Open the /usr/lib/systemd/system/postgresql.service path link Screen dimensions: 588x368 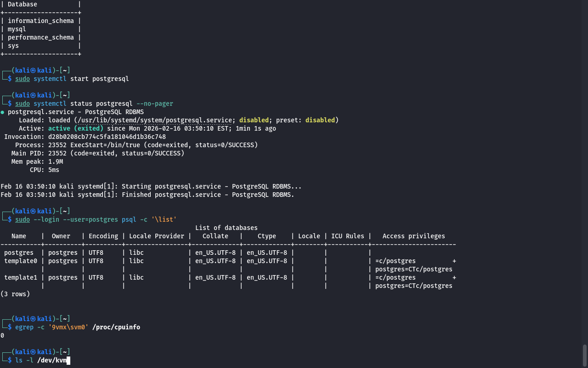(x=154, y=120)
